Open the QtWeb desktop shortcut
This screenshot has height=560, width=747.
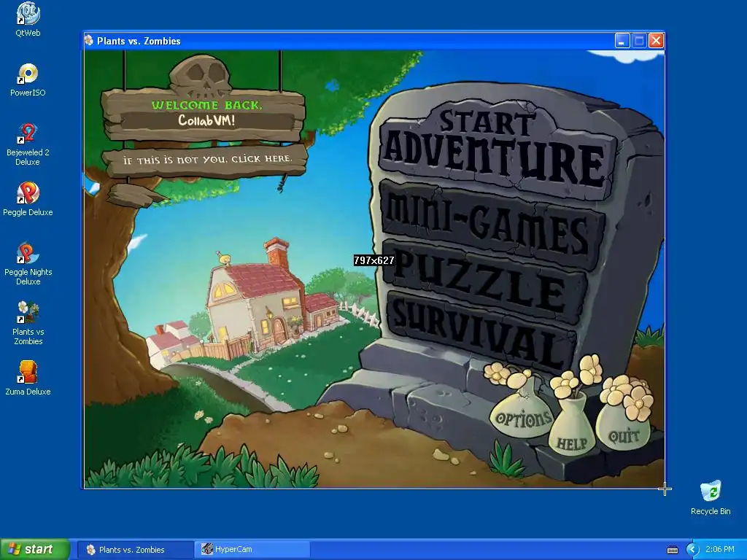pos(28,20)
